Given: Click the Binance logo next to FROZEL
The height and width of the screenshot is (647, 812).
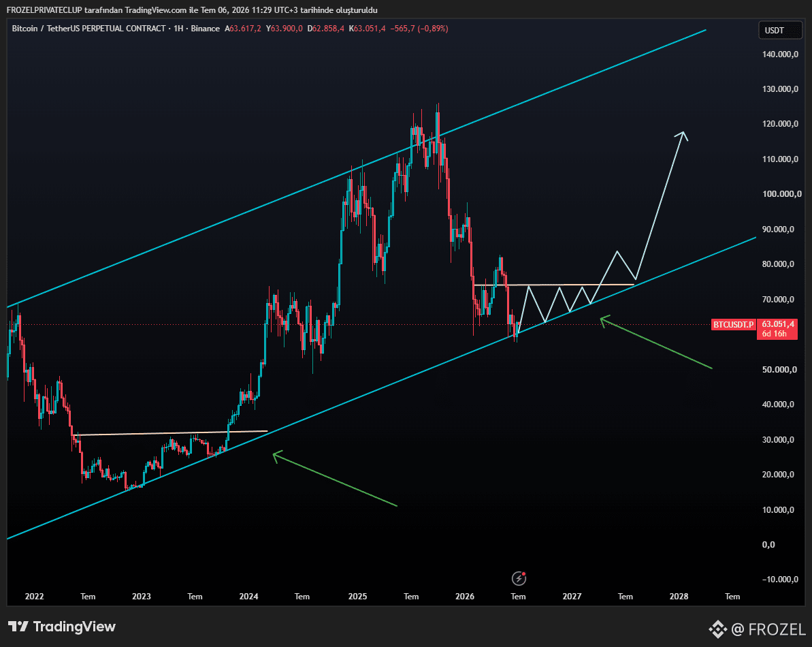Looking at the screenshot, I should [718, 629].
